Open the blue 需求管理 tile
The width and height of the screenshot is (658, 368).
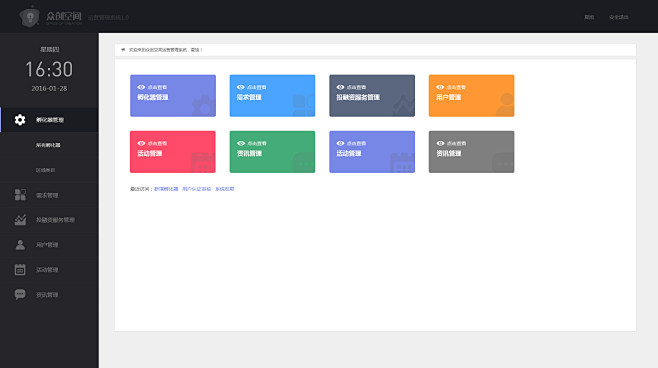pos(272,96)
